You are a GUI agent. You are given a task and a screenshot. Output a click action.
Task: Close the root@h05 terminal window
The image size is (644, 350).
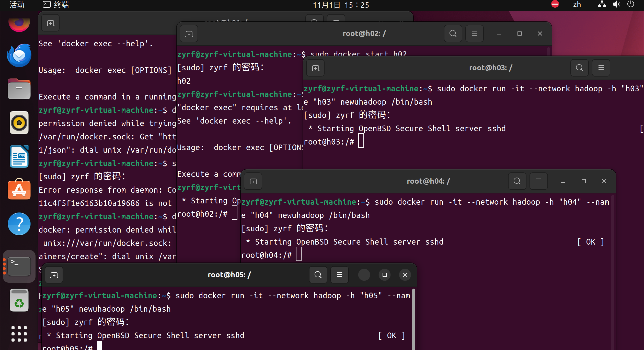405,275
